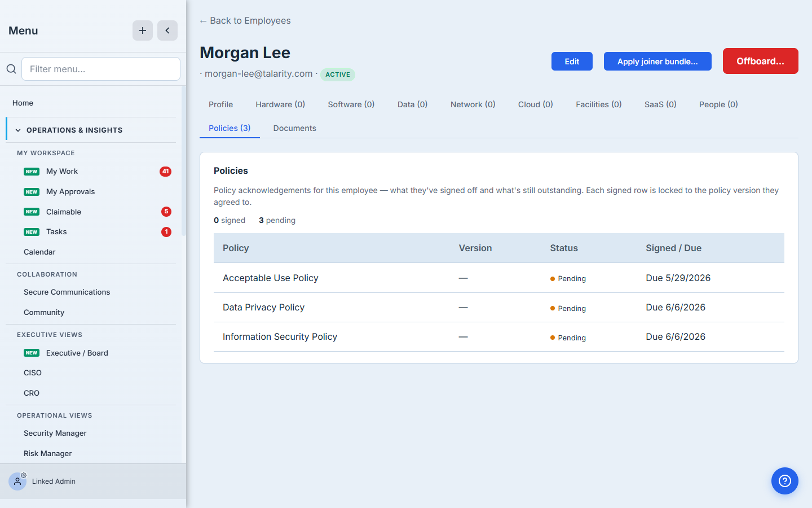Click the Information Security Policy row
The image size is (812, 508).
pos(499,336)
